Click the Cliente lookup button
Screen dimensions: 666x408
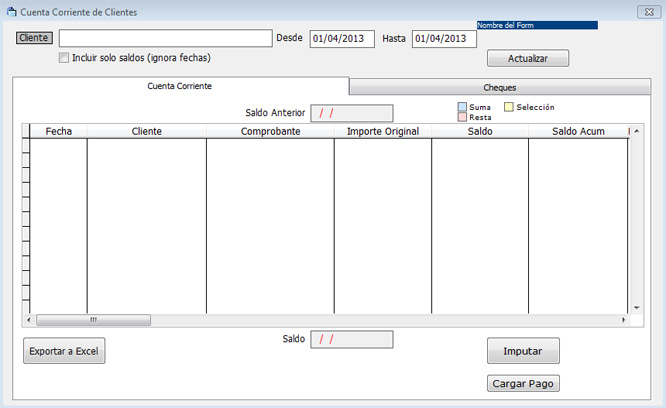[x=35, y=38]
